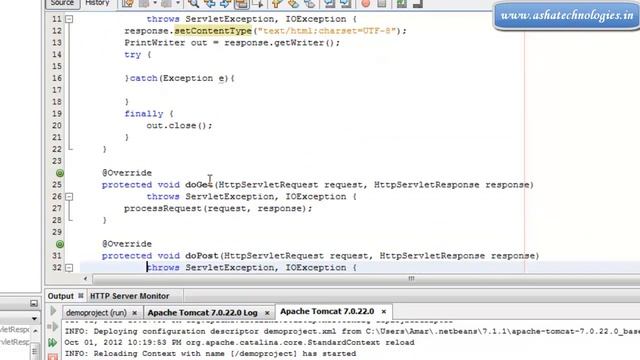Viewport: 640px width, 360px height.
Task: Click the Start Server in Debug Mode icon
Action: pos(53,327)
